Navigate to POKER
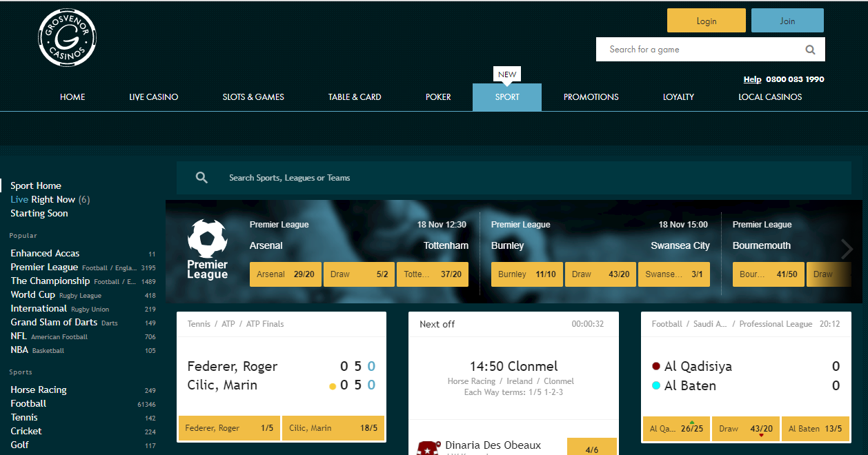The width and height of the screenshot is (868, 455). click(438, 97)
